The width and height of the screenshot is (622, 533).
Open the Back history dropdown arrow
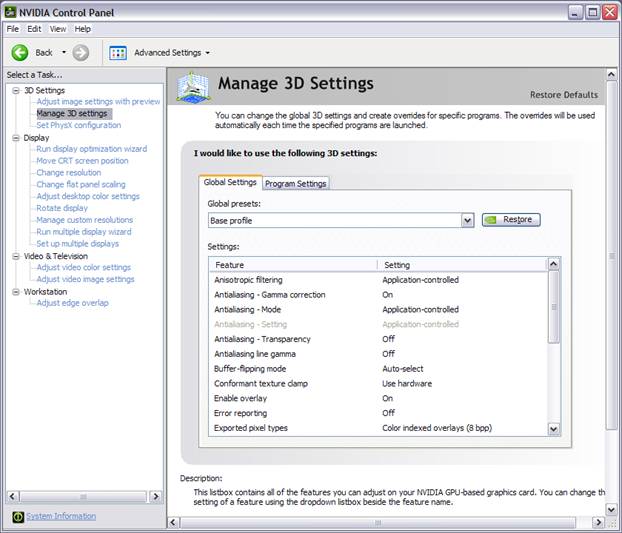pyautogui.click(x=64, y=52)
